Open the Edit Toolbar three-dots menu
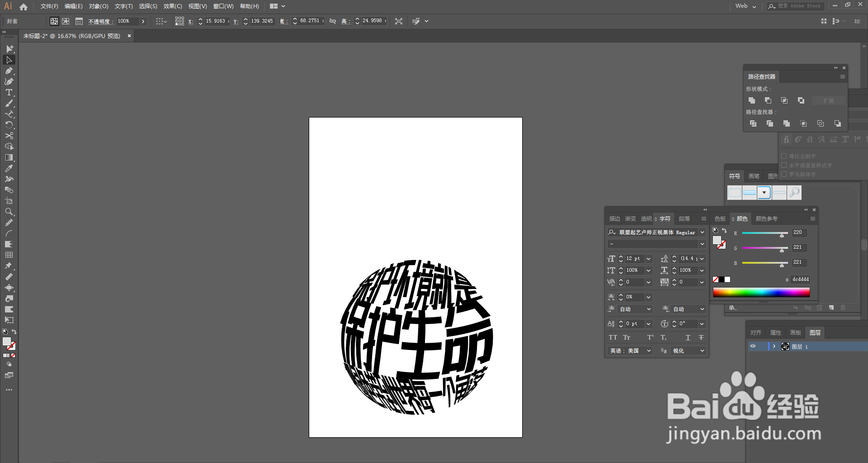 click(x=9, y=390)
